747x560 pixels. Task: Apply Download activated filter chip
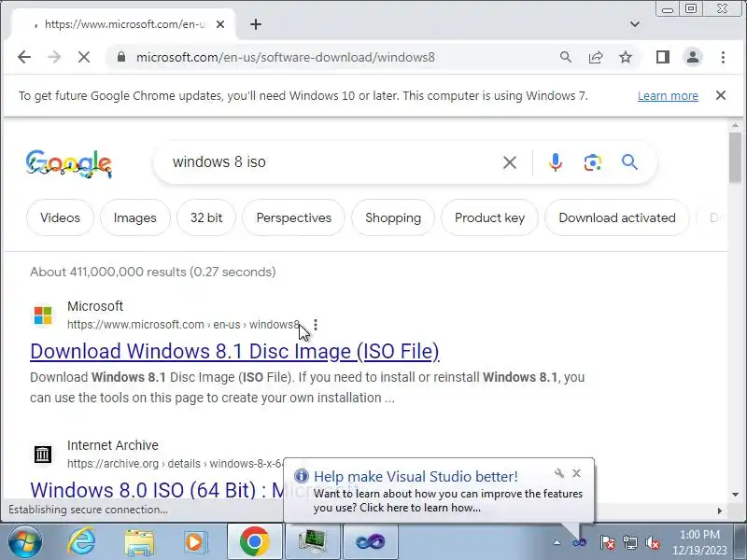617,217
